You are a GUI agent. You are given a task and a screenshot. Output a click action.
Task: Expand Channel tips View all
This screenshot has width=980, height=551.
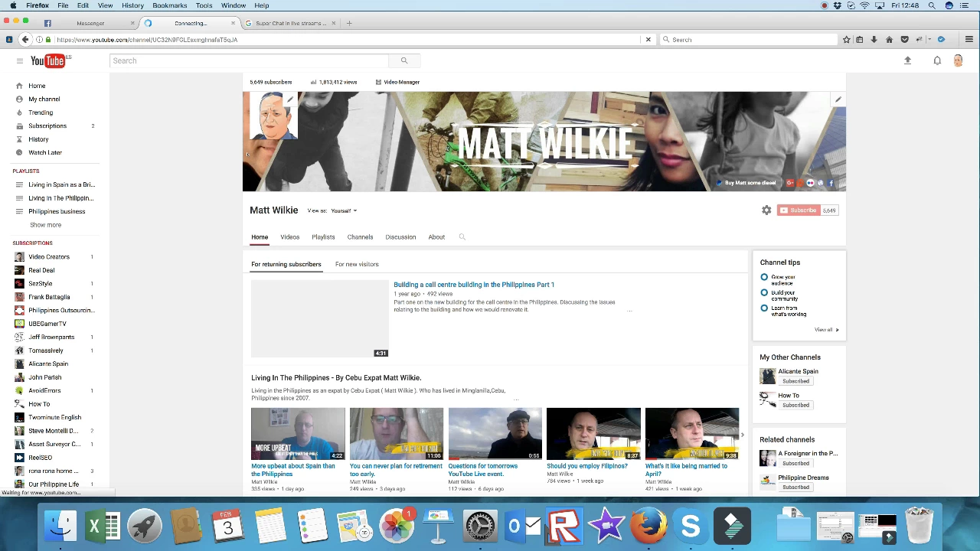(826, 330)
